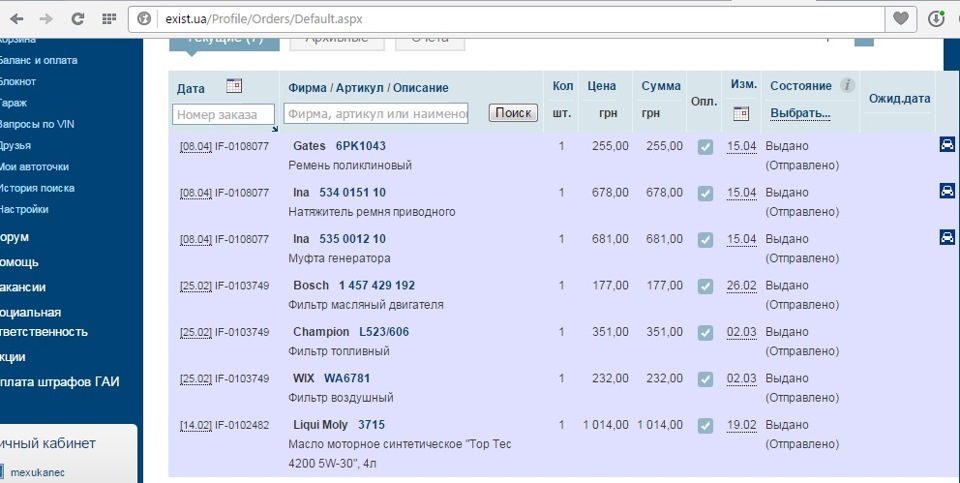Open Гараж in sidebar menu
This screenshot has height=483, width=960.
[13, 103]
